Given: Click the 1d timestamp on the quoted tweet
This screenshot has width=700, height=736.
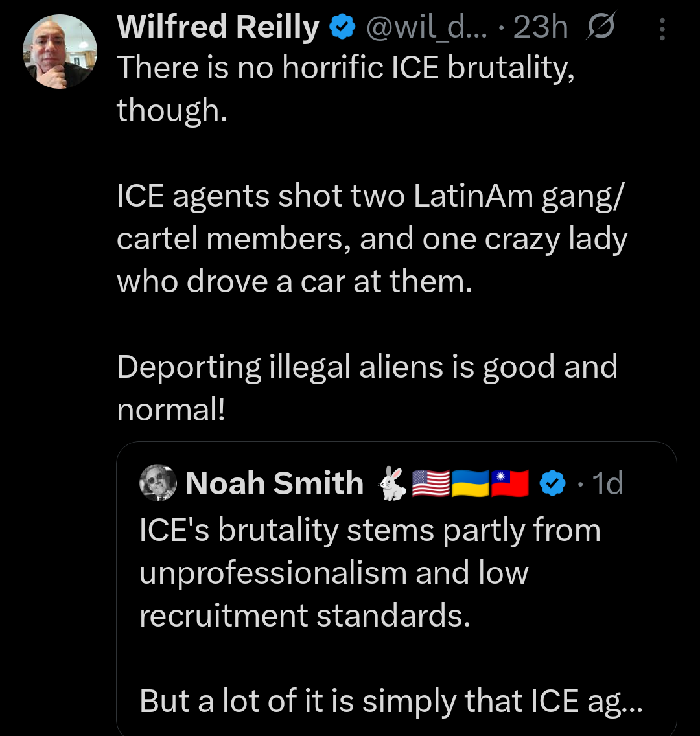Looking at the screenshot, I should pyautogui.click(x=608, y=483).
